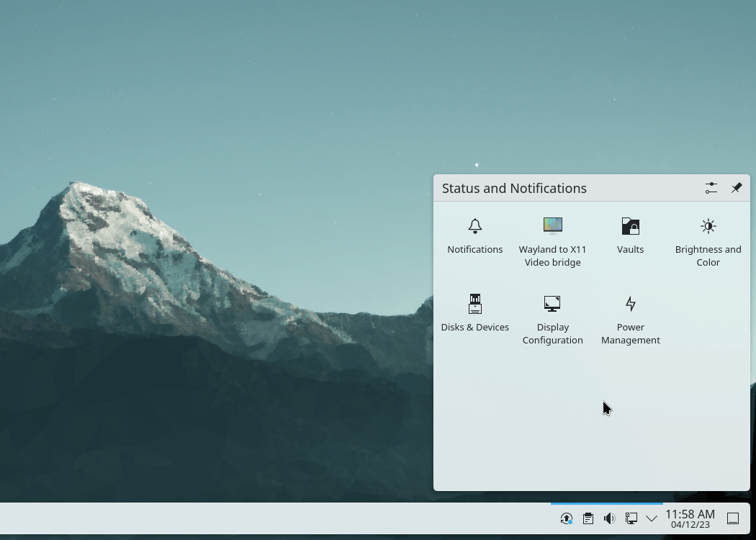This screenshot has width=756, height=540.
Task: Expand hidden system tray icons with the chevron
Action: [x=652, y=518]
